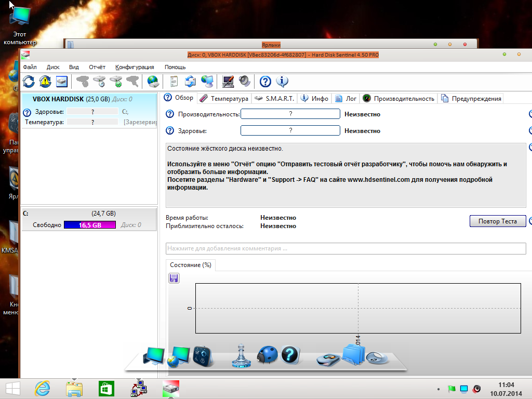532x399 pixels.
Task: Click the Ярлыки window title bar
Action: [271, 45]
